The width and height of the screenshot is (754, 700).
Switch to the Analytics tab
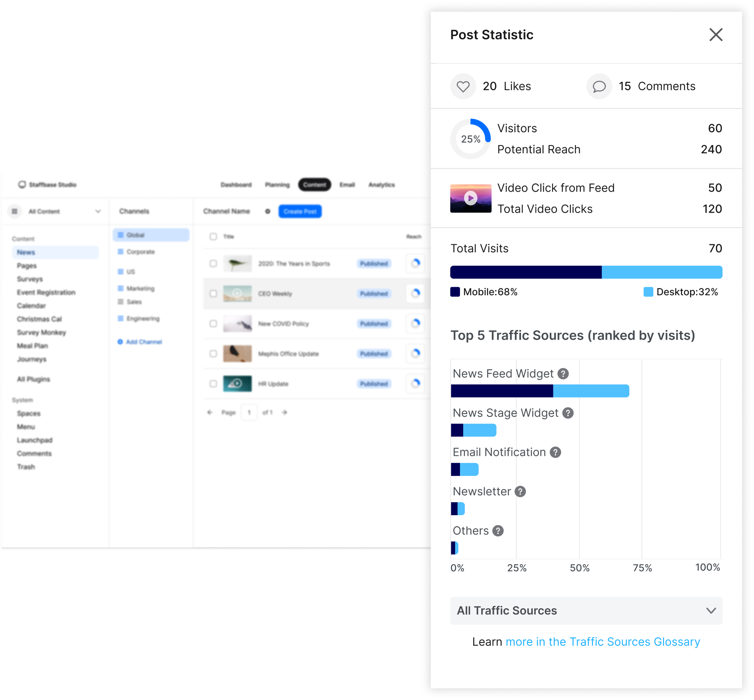(x=381, y=185)
